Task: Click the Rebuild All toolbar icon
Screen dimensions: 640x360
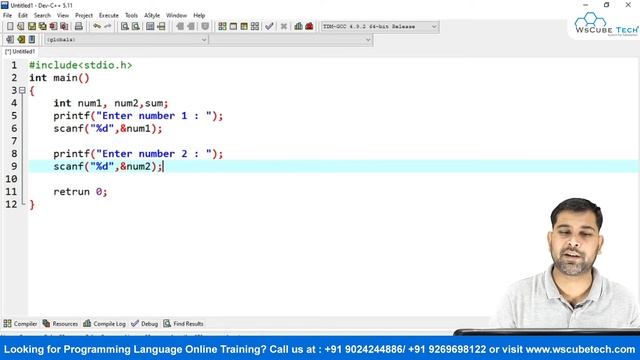Action: click(255, 27)
